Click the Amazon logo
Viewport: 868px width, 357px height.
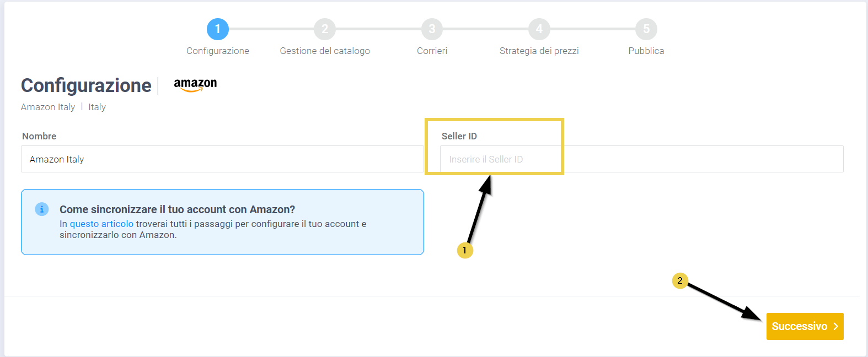(x=195, y=84)
